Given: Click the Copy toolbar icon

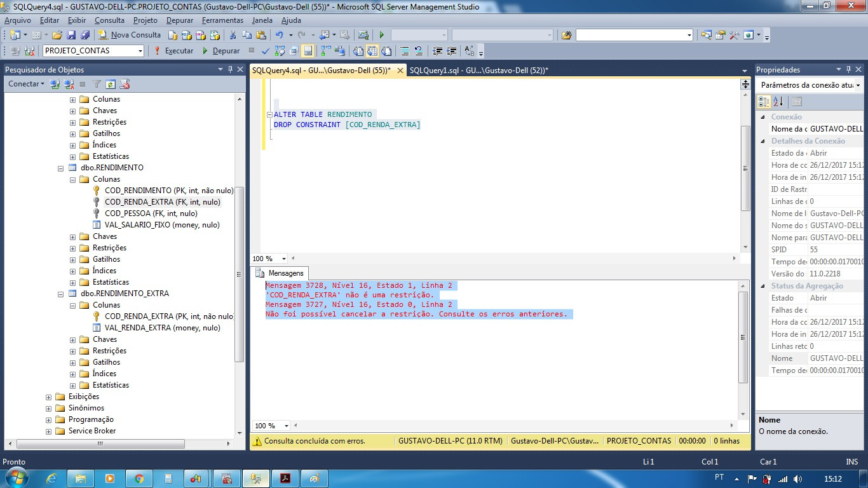Looking at the screenshot, I should (247, 35).
